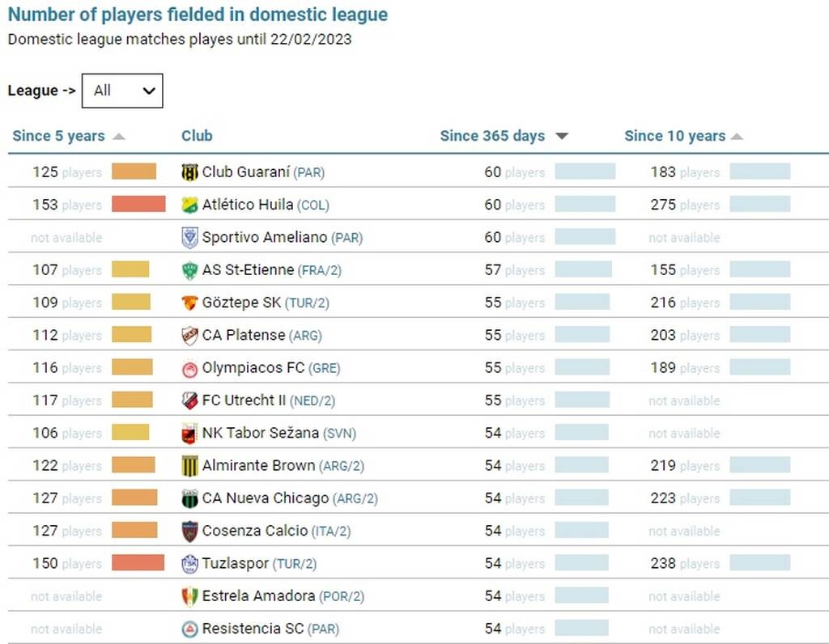
Task: Open the League dropdown showing All
Action: click(122, 91)
